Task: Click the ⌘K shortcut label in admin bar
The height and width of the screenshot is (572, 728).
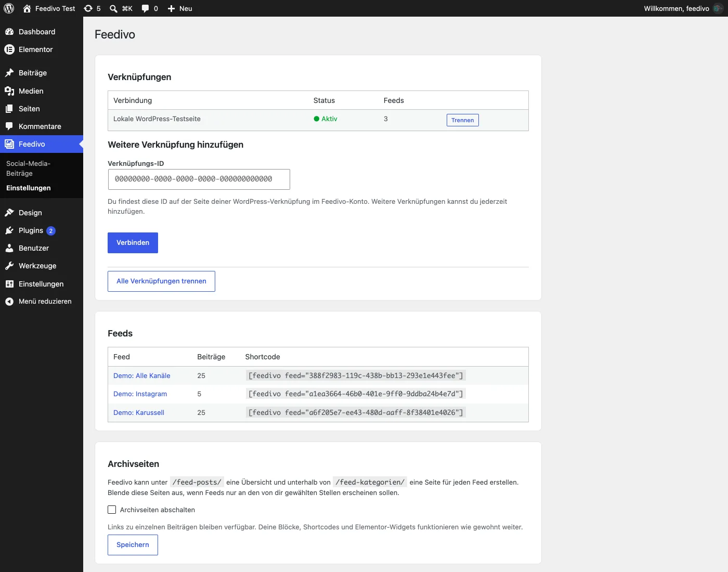Action: [127, 8]
